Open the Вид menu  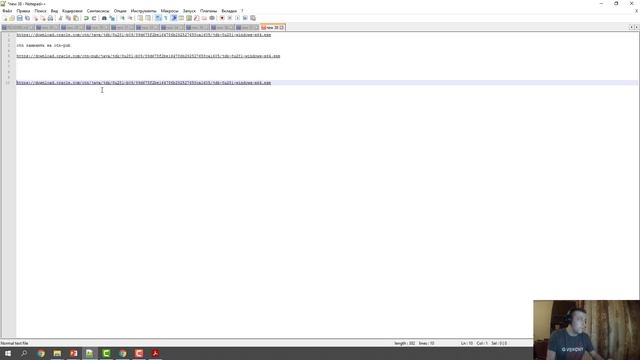point(54,11)
